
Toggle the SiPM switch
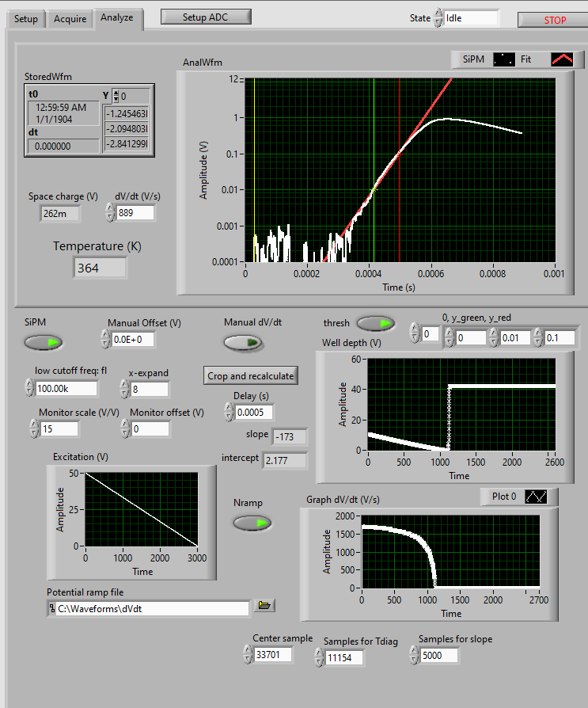point(43,342)
